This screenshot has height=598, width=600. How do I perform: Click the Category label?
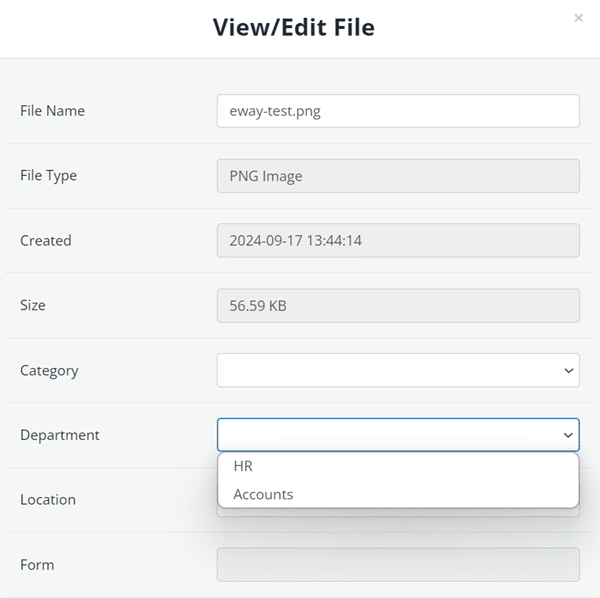click(49, 371)
